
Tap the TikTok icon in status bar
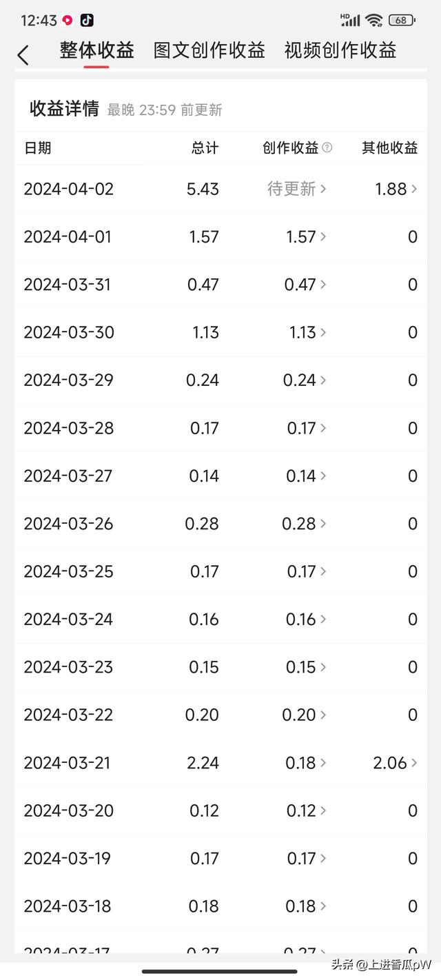87,20
